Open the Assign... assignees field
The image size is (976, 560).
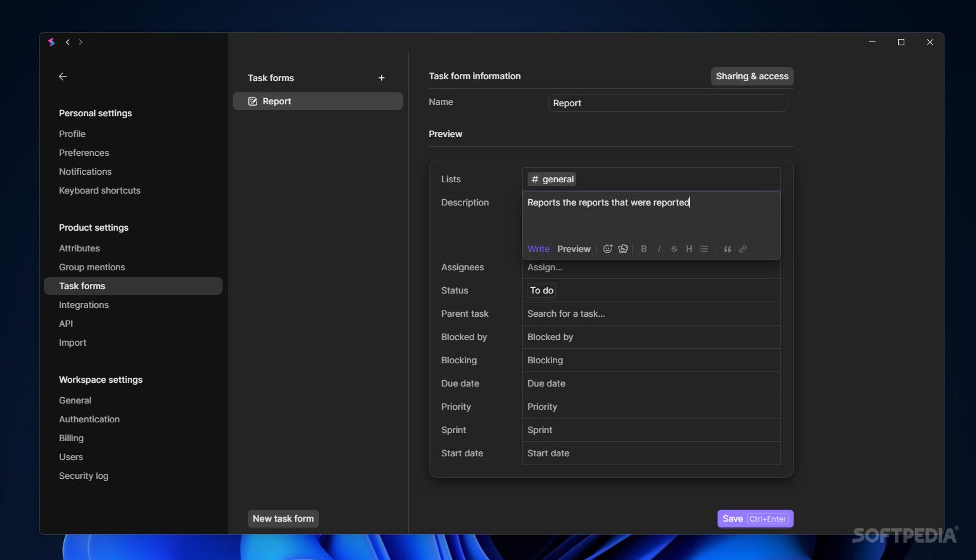(652, 267)
